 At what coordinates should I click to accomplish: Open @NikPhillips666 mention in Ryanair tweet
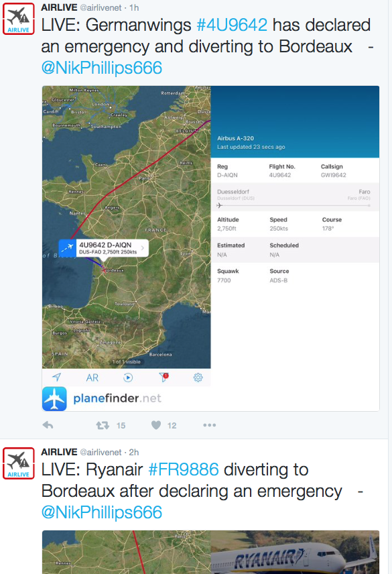pyautogui.click(x=102, y=512)
